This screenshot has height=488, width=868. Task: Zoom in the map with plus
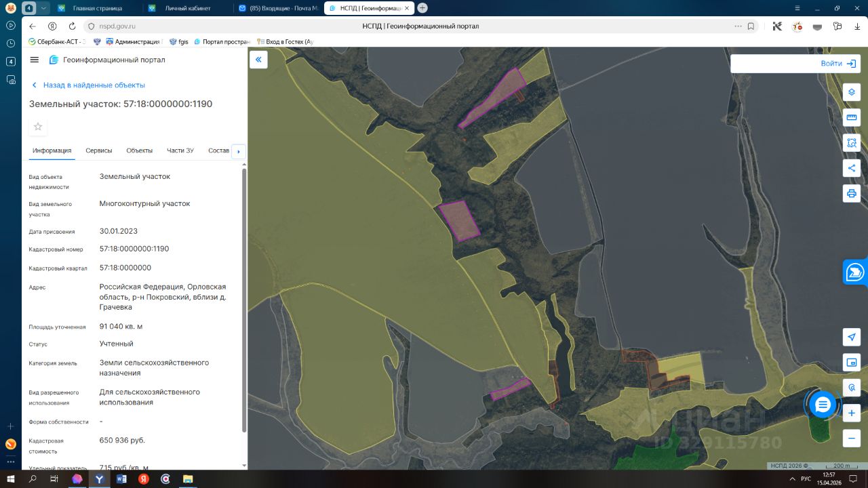point(852,413)
